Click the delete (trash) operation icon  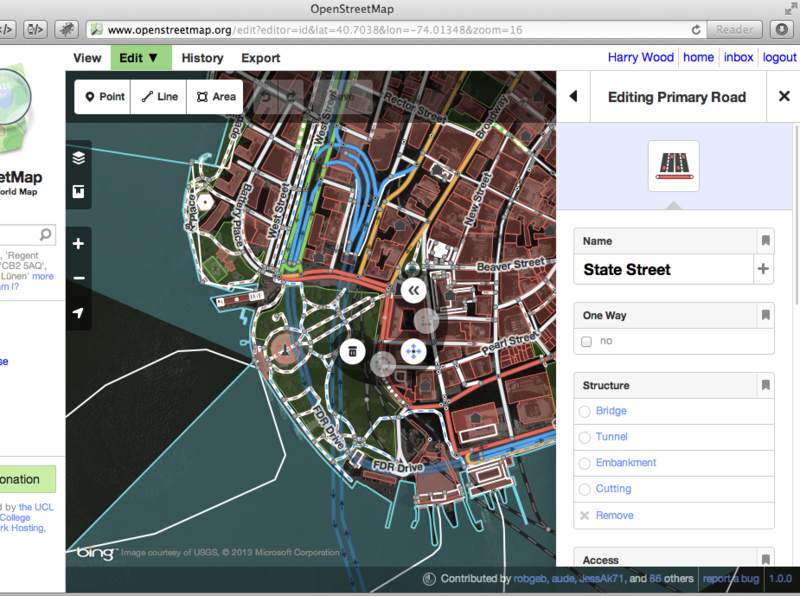click(x=353, y=352)
